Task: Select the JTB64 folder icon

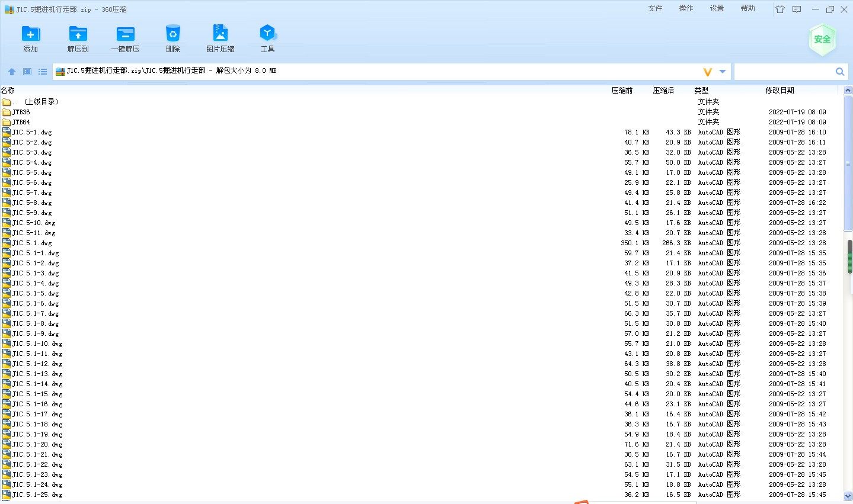Action: coord(7,122)
